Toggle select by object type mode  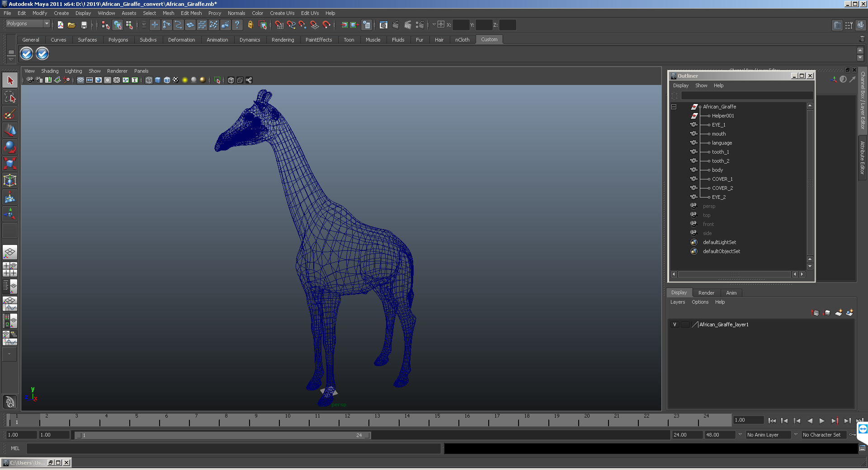click(x=118, y=25)
